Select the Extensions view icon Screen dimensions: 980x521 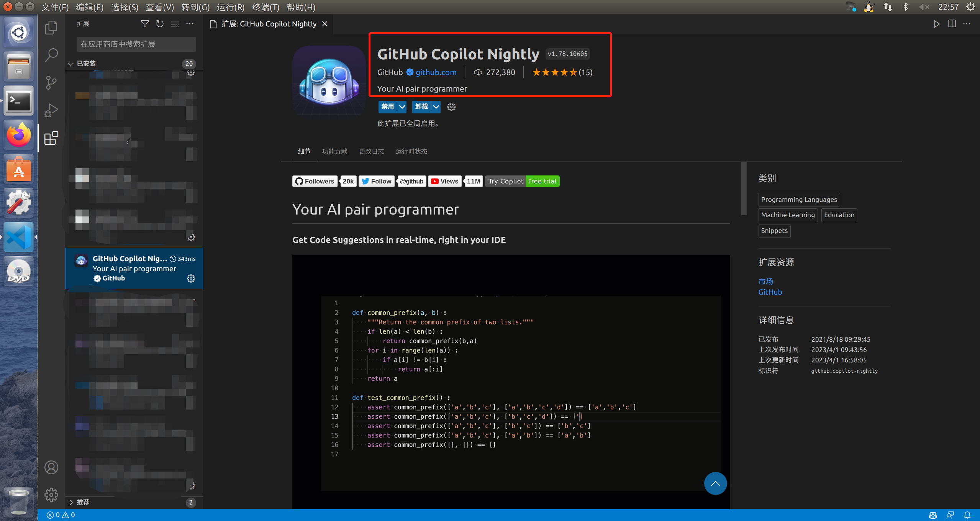(x=51, y=138)
